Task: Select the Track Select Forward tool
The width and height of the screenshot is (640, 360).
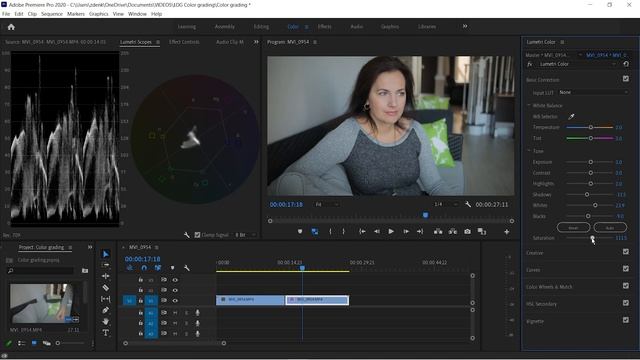Action: tap(105, 265)
